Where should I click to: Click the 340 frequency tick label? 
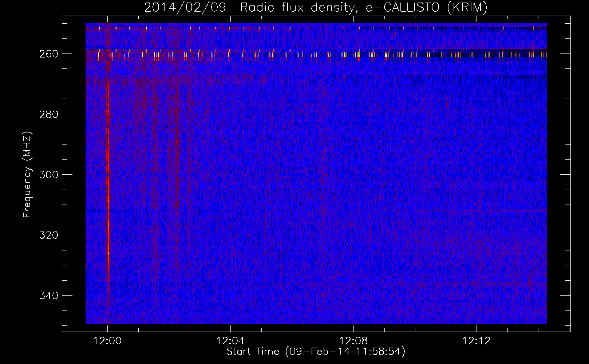48,296
